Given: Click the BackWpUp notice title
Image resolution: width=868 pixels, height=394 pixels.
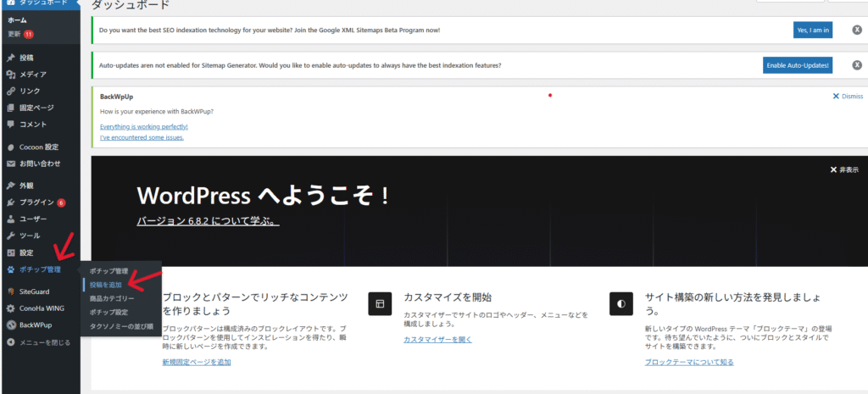Looking at the screenshot, I should tap(116, 97).
